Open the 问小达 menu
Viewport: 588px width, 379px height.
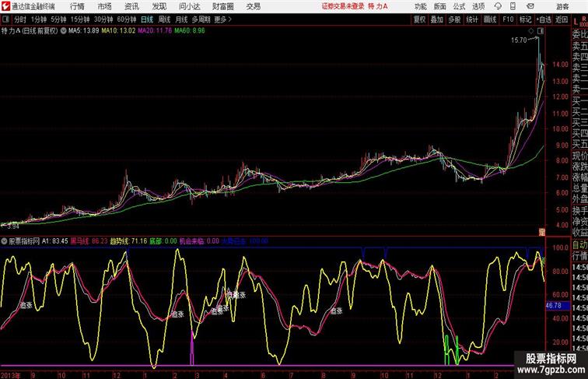click(189, 6)
